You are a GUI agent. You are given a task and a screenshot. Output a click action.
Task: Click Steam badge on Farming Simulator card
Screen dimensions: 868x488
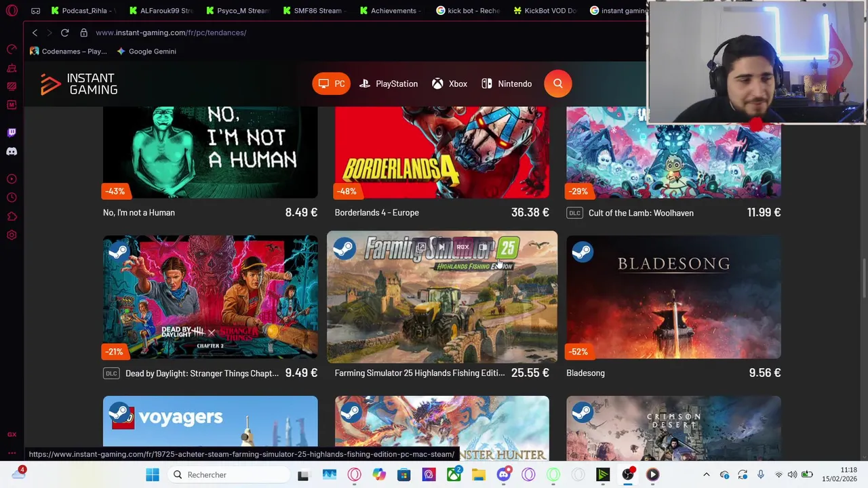tap(344, 249)
